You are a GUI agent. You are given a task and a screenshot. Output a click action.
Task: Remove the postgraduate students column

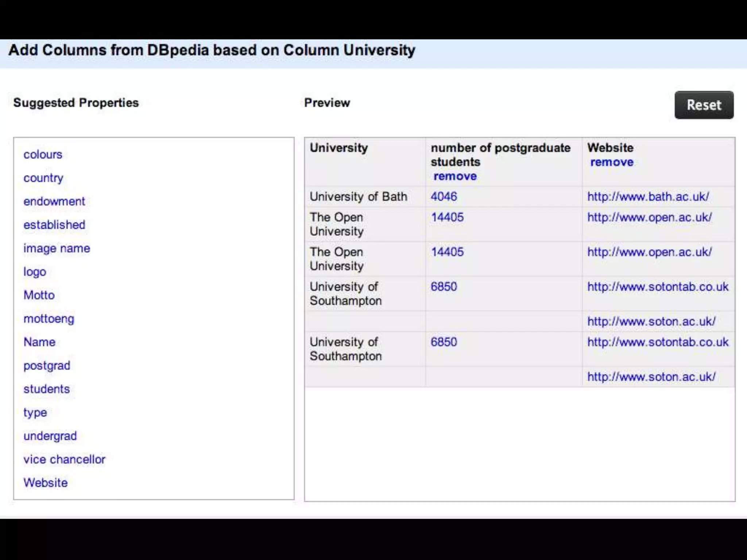pyautogui.click(x=455, y=176)
